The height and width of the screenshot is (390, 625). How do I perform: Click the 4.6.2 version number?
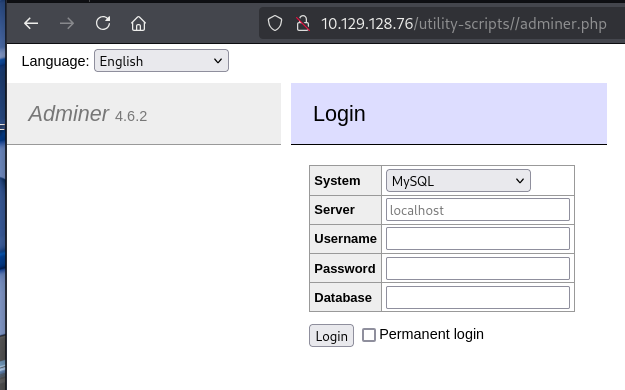(x=131, y=116)
